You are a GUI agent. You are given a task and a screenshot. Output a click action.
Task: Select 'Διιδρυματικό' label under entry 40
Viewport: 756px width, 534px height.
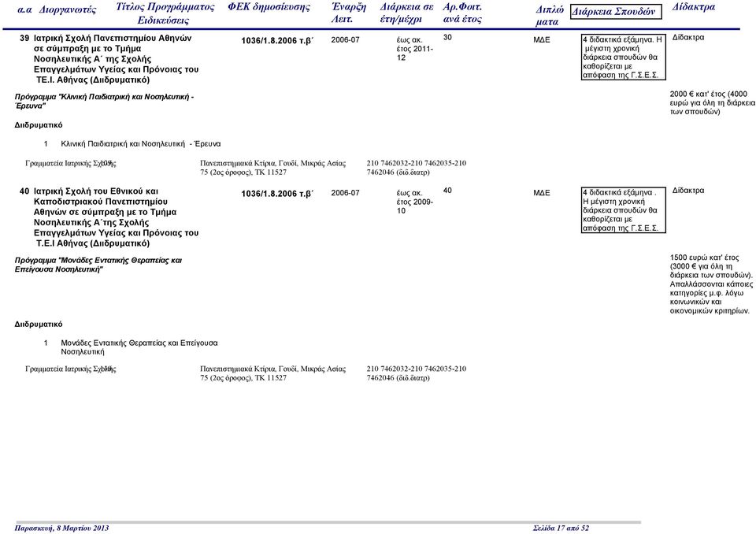[x=39, y=324]
